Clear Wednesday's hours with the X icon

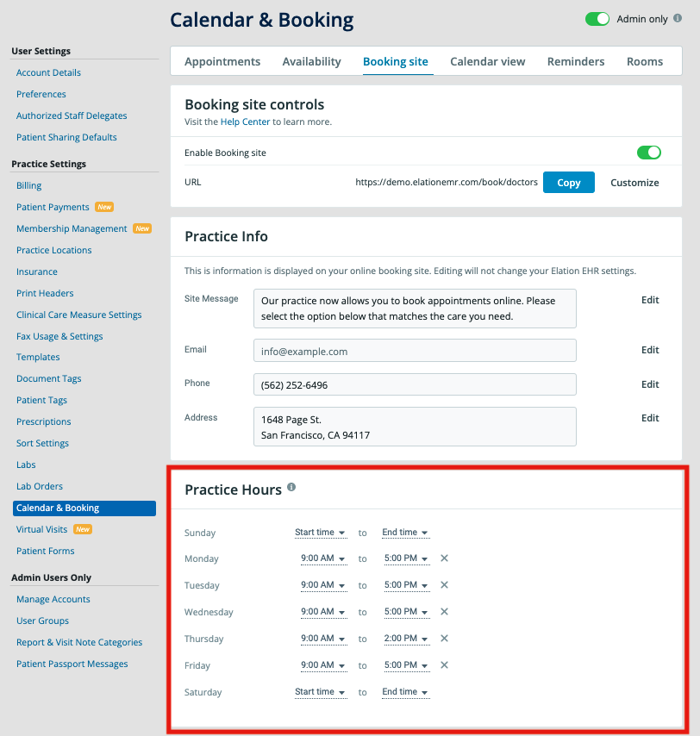[443, 612]
